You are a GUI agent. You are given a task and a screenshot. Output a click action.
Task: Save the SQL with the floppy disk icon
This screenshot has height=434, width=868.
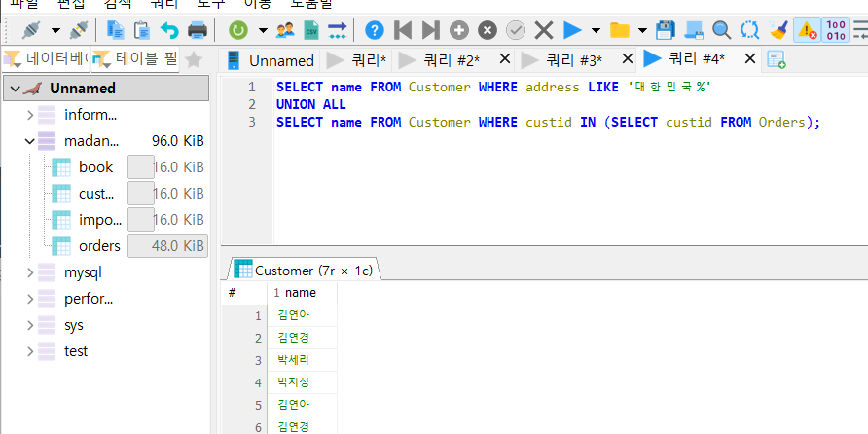[x=666, y=30]
